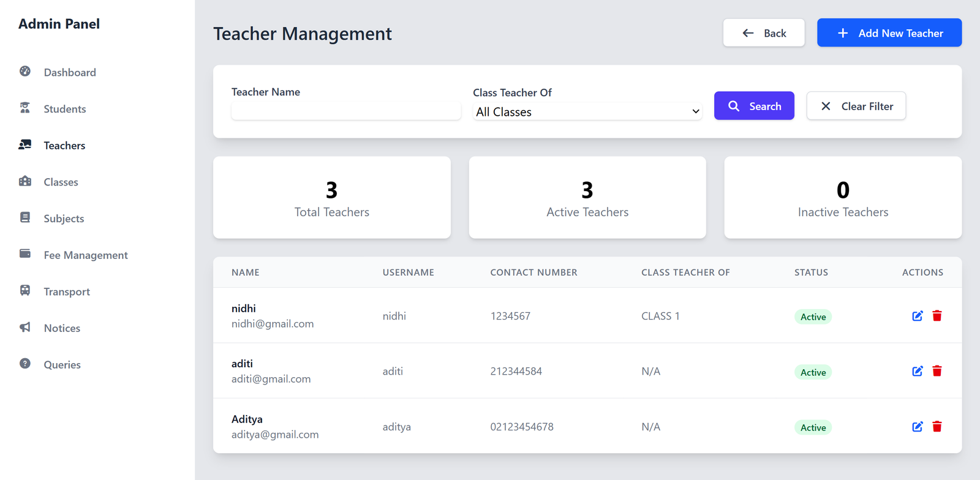Delete the aditi teacher row
The width and height of the screenshot is (980, 480).
937,371
